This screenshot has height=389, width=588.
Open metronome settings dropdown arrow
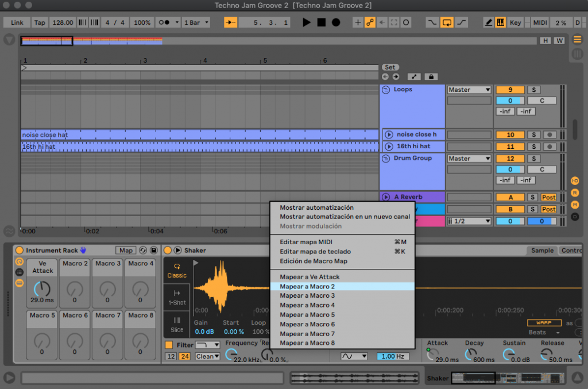(177, 22)
